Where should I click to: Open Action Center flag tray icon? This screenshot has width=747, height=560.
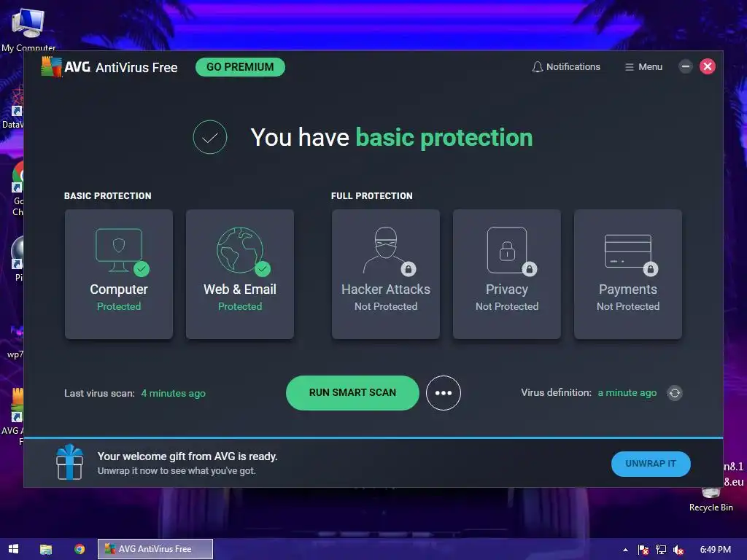(643, 550)
